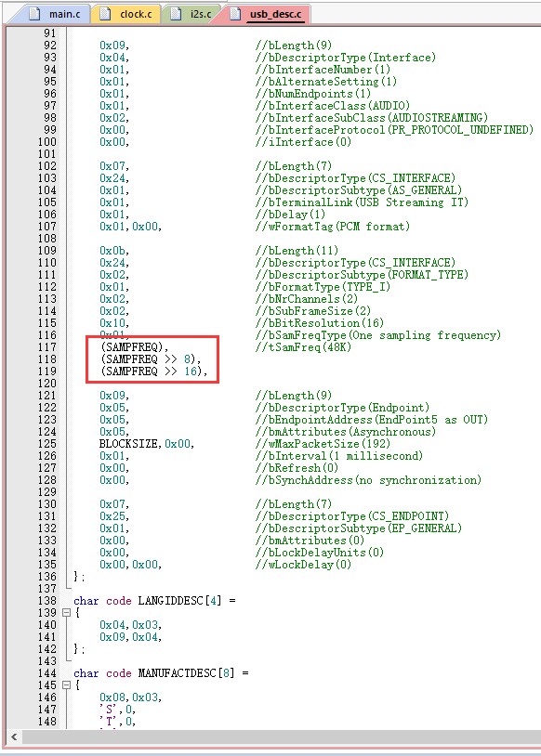The width and height of the screenshot is (541, 756).
Task: Click the //bDescriptorSubtype(FORMAT_TYPE) comment
Action: click(x=362, y=274)
